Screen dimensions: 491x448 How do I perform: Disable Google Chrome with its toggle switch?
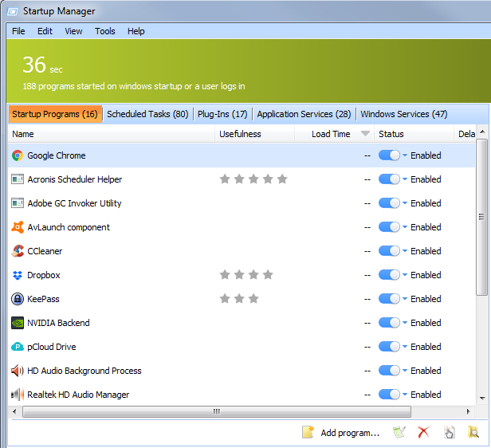point(389,155)
